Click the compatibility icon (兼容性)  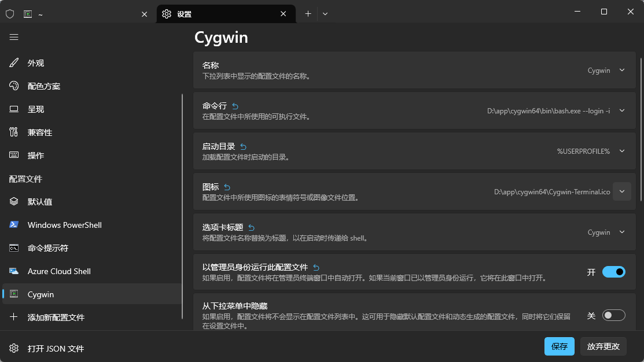pos(14,132)
